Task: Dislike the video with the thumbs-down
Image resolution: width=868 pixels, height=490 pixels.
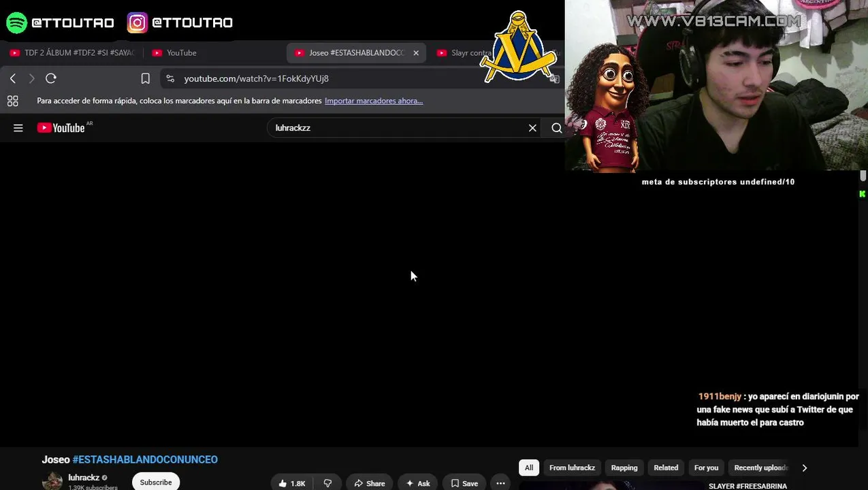Action: pyautogui.click(x=327, y=483)
